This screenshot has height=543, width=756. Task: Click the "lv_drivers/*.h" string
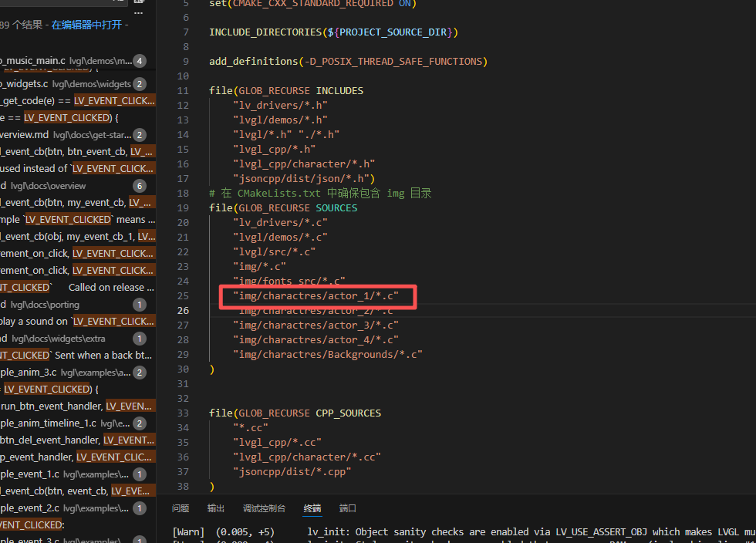[x=280, y=106]
